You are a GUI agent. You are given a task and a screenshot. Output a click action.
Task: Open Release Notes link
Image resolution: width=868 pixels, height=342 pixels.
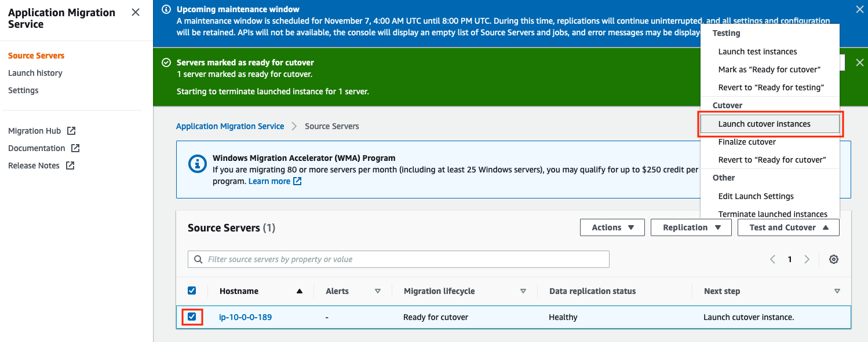pyautogui.click(x=34, y=166)
